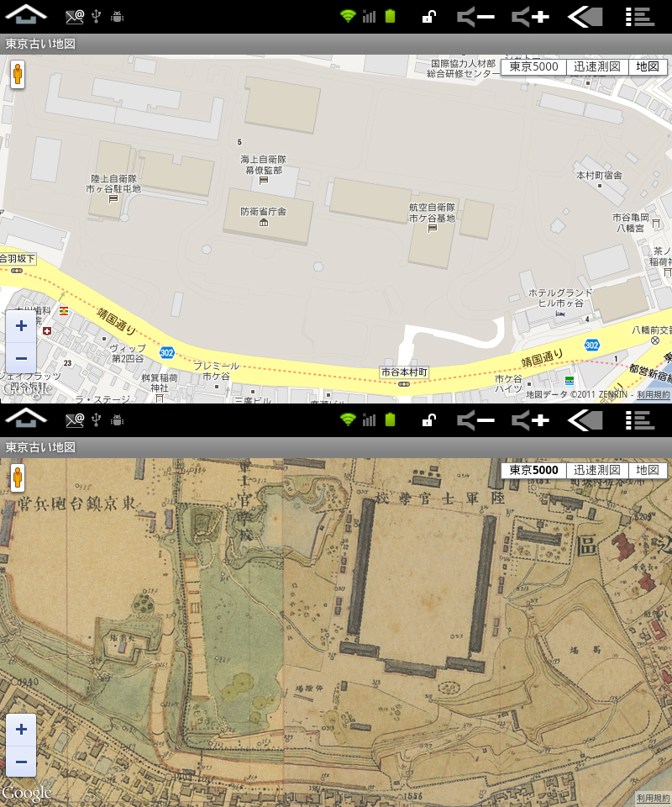This screenshot has height=807, width=672.
Task: Lower volume using upper bar speaker-minus icon
Action: coord(475,17)
